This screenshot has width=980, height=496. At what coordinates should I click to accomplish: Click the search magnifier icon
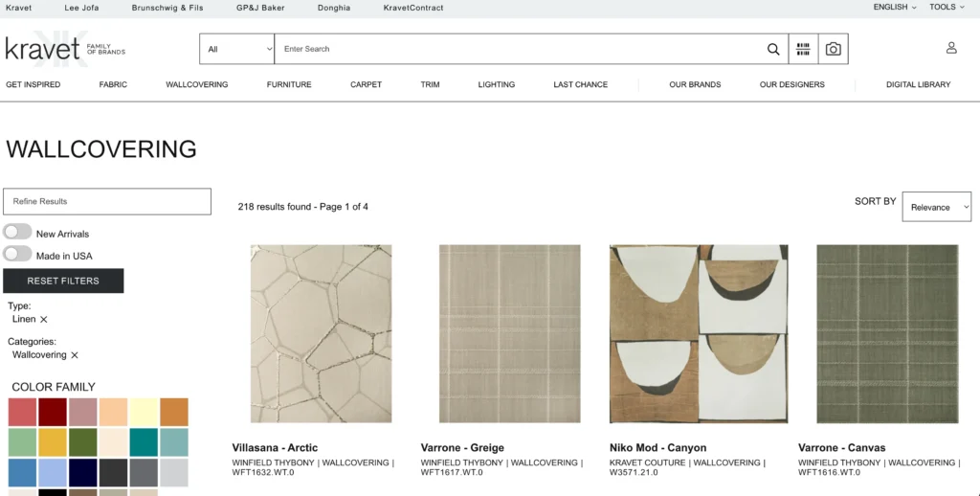pyautogui.click(x=773, y=49)
